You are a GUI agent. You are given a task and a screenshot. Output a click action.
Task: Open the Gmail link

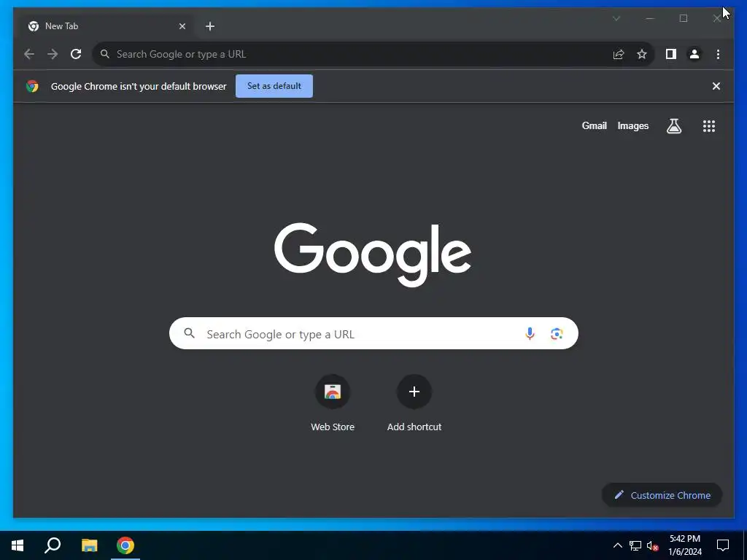tap(594, 125)
